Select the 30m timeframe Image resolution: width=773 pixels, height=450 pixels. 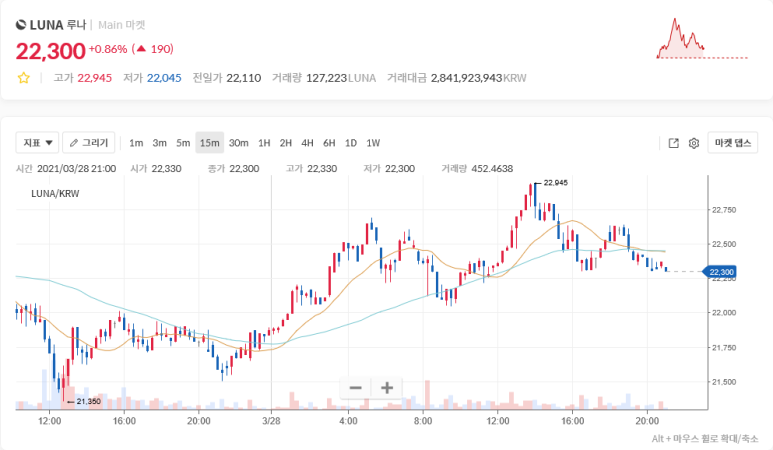239,143
